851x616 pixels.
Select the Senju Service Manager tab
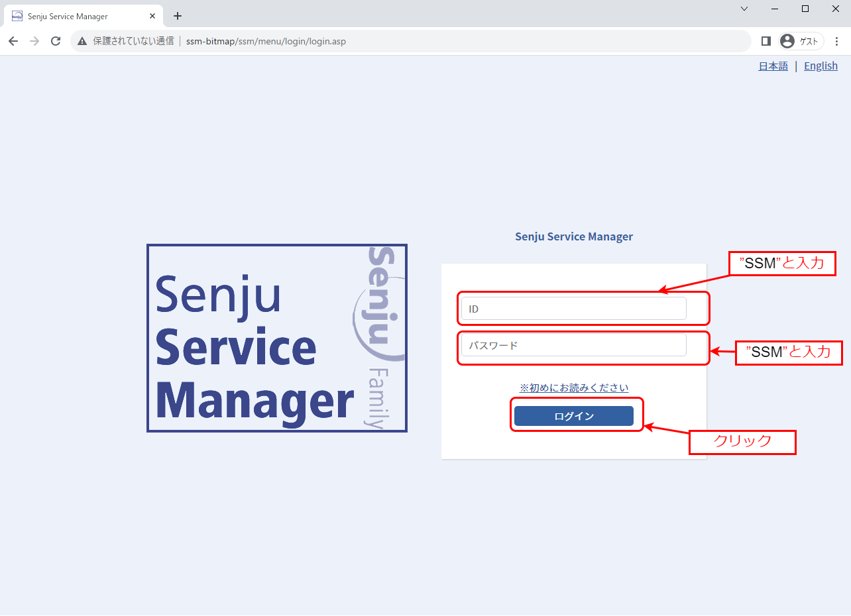(x=84, y=16)
